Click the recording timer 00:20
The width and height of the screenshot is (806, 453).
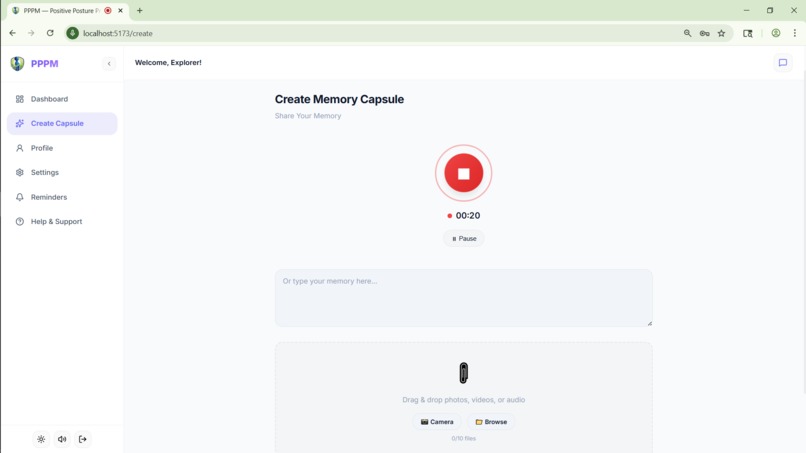point(468,215)
